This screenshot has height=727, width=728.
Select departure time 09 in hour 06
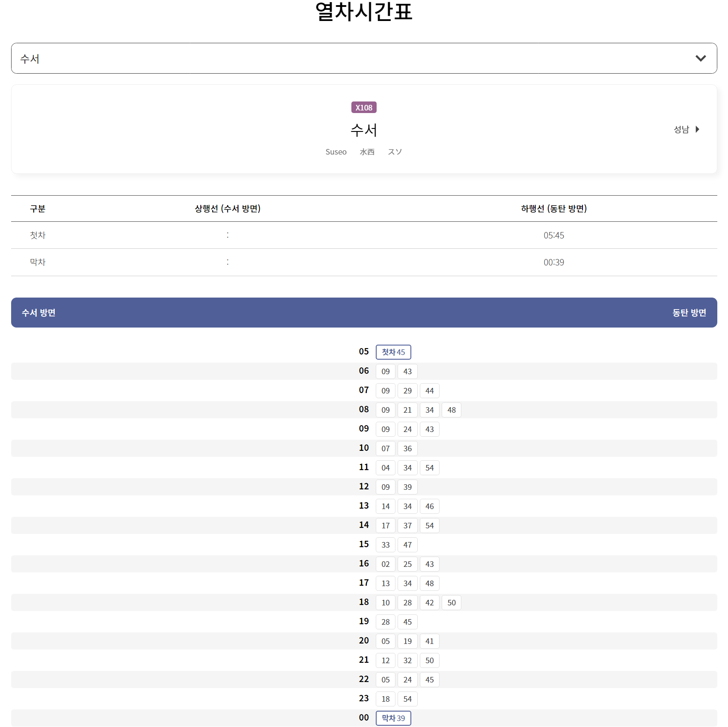[x=385, y=371]
